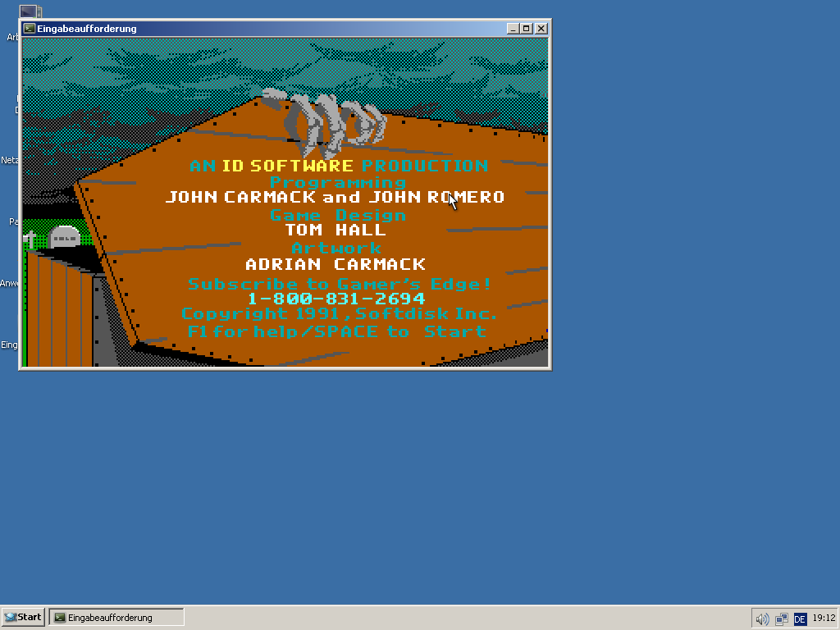Click the Start button on the taskbar
Image resolution: width=840 pixels, height=630 pixels.
pyautogui.click(x=23, y=617)
